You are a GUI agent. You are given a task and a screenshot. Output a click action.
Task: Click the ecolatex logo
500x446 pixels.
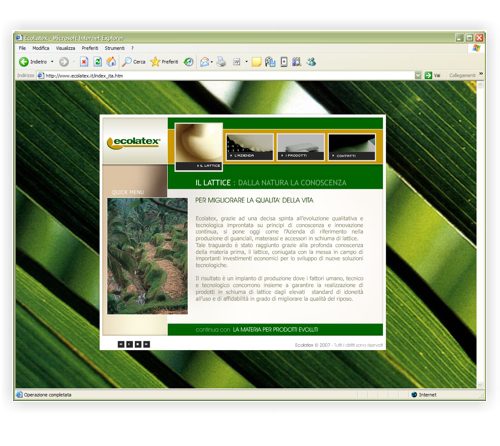point(134,142)
